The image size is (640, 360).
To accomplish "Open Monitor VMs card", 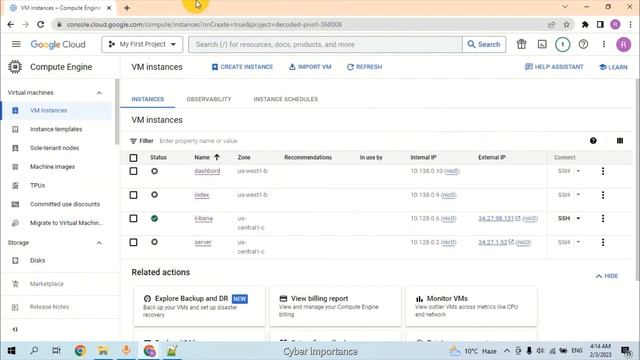I will [x=471, y=307].
